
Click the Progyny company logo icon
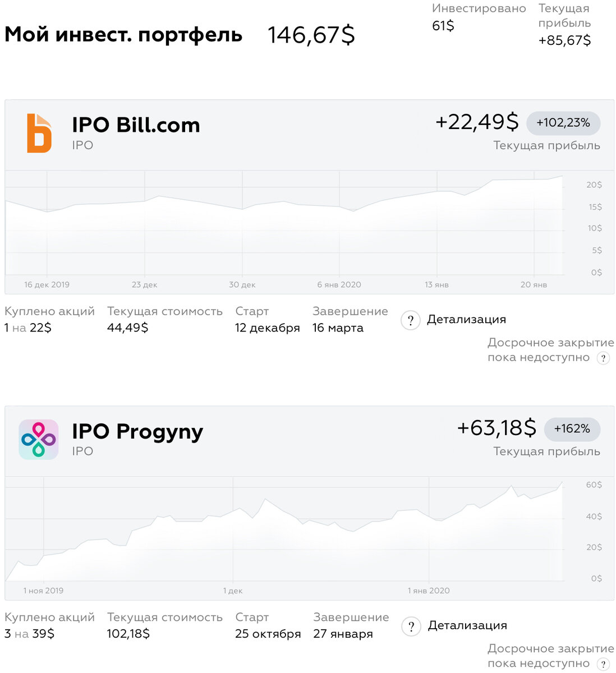[x=39, y=439]
